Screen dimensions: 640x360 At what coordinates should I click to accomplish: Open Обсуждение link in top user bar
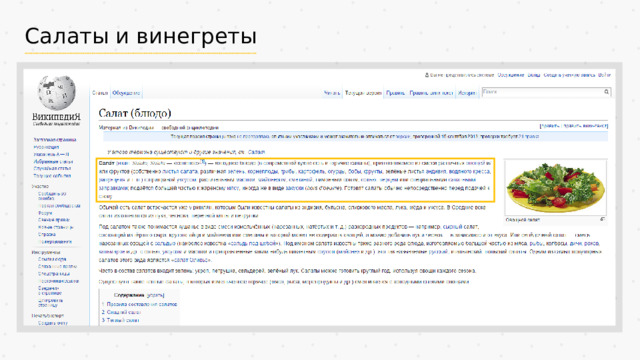tap(511, 75)
